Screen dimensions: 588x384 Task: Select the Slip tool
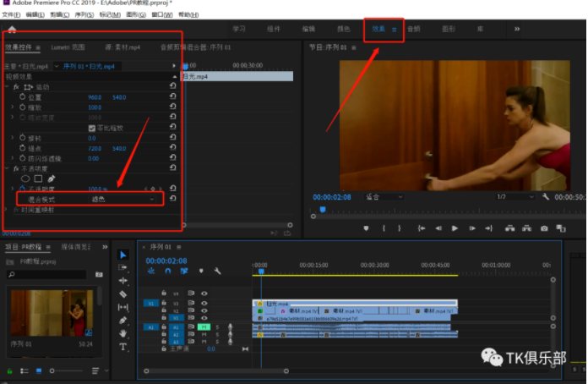click(x=123, y=307)
